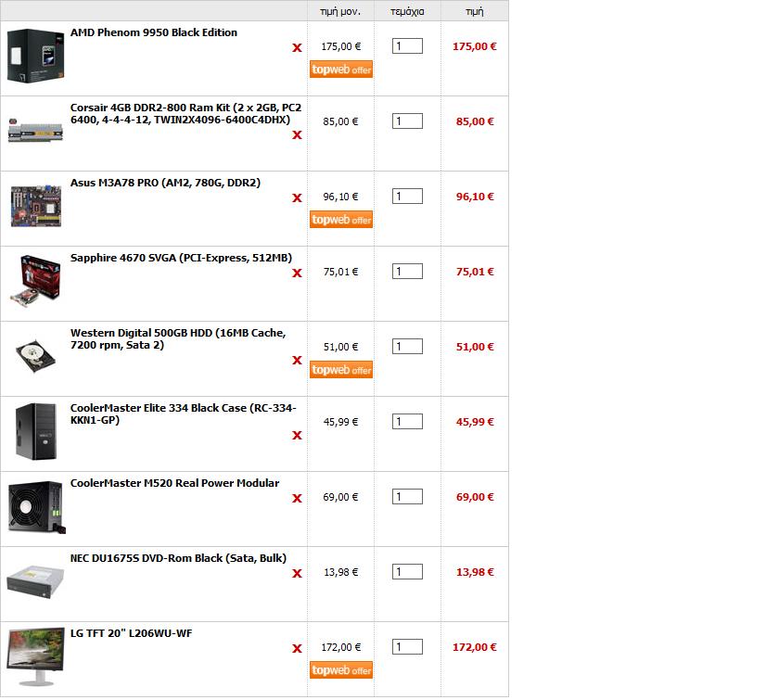The width and height of the screenshot is (779, 700).
Task: Click topweb offer badge under 96,10 € price
Action: (x=341, y=220)
